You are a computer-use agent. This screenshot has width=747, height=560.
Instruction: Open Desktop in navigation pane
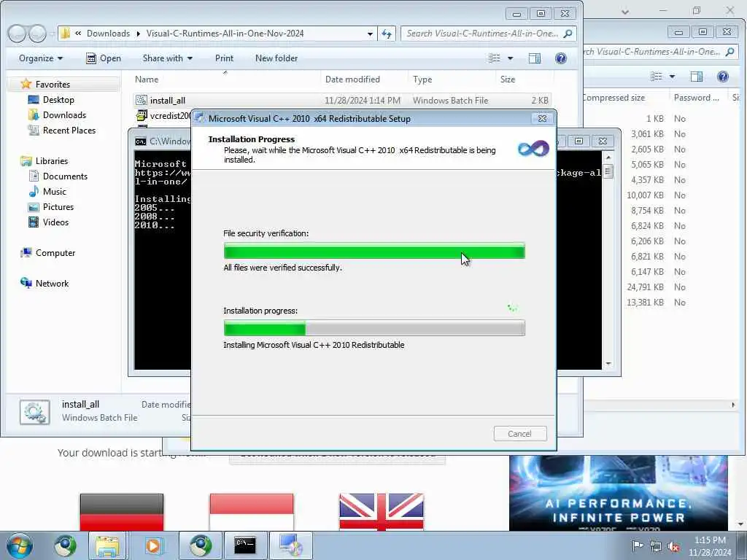58,99
